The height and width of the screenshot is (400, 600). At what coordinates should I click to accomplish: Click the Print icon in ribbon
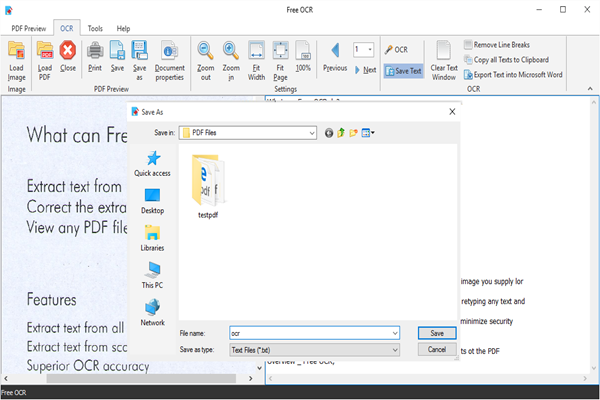coord(95,52)
